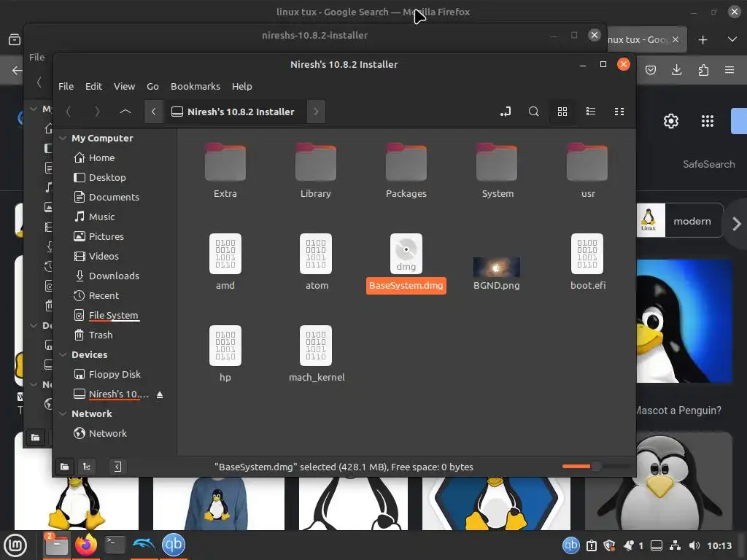This screenshot has width=747, height=560.
Task: Open Linux Mint start menu
Action: pos(15,545)
